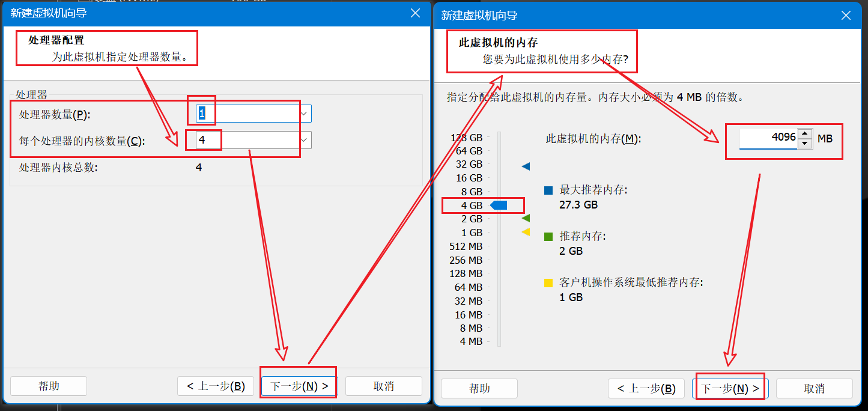Decrease memory with the down stepper arrow
The height and width of the screenshot is (411, 868).
805,144
